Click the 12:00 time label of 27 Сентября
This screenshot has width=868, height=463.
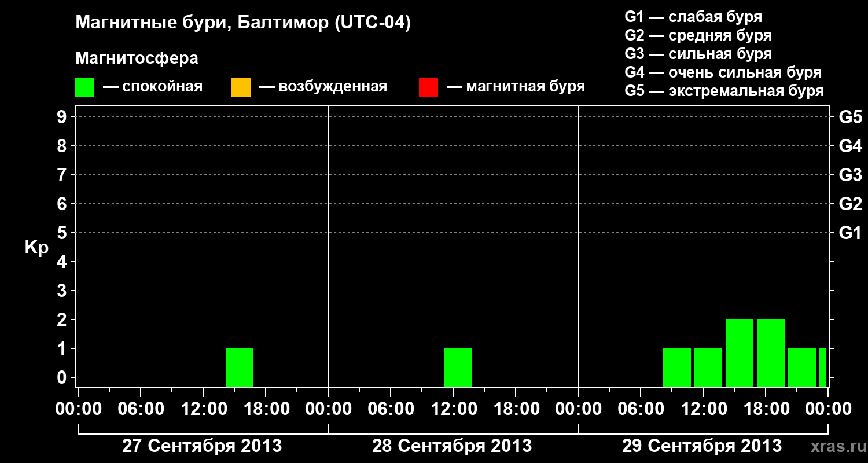pos(204,409)
